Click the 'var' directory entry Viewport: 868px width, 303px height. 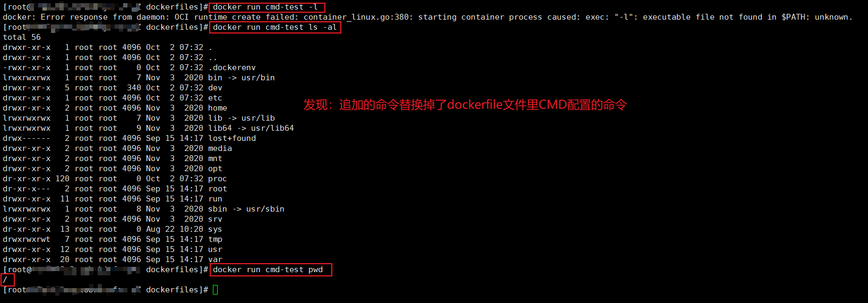[215, 259]
